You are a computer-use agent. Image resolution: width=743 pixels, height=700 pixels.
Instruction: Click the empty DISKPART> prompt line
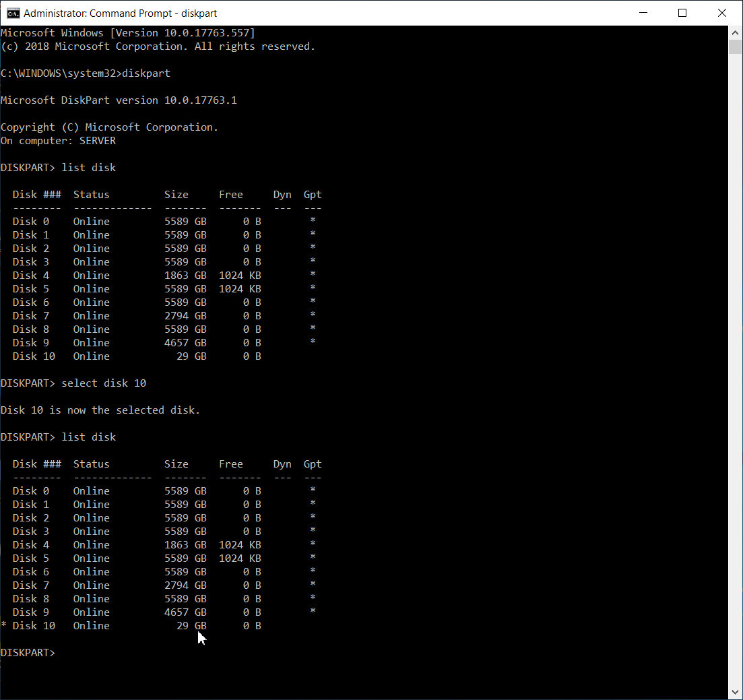click(x=28, y=653)
